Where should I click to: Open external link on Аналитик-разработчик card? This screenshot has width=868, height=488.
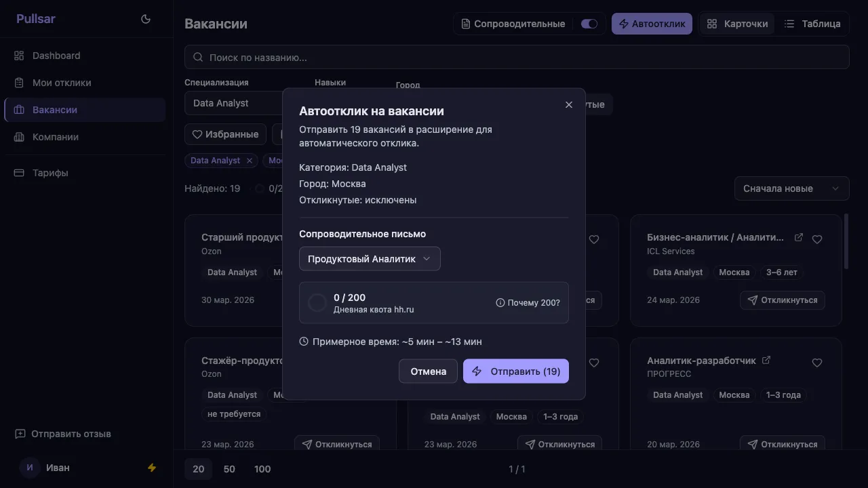coord(765,359)
